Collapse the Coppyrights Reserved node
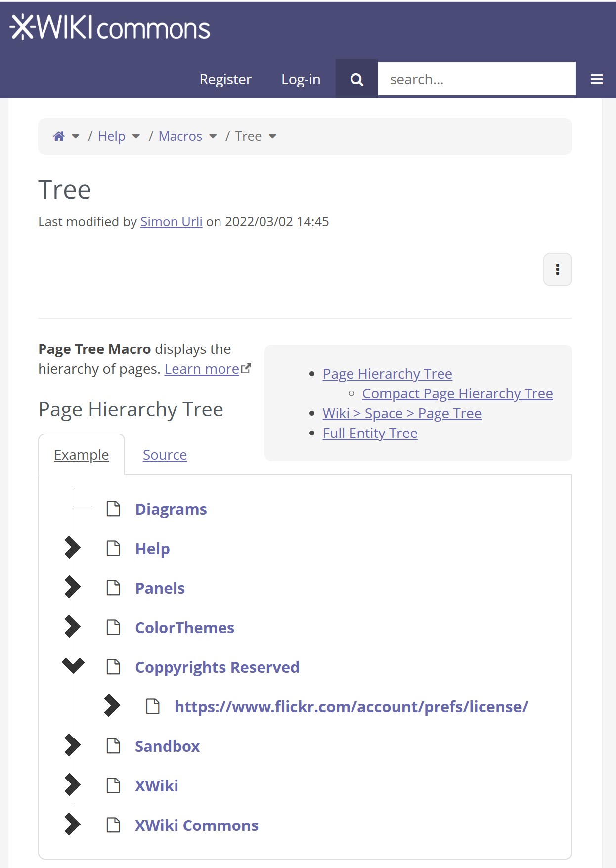The image size is (616, 868). tap(73, 666)
